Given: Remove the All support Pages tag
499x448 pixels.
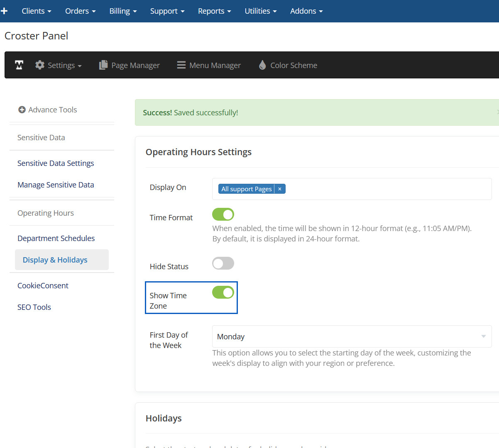Looking at the screenshot, I should (280, 189).
